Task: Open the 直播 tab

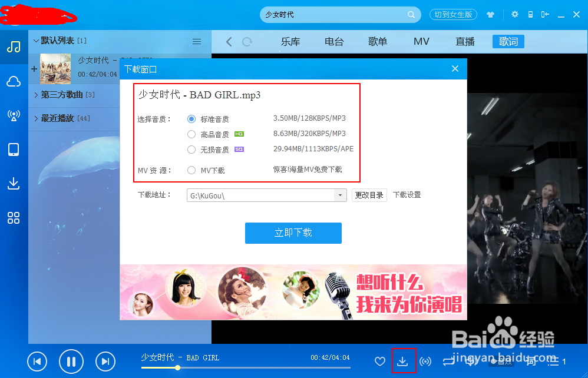Action: [465, 42]
